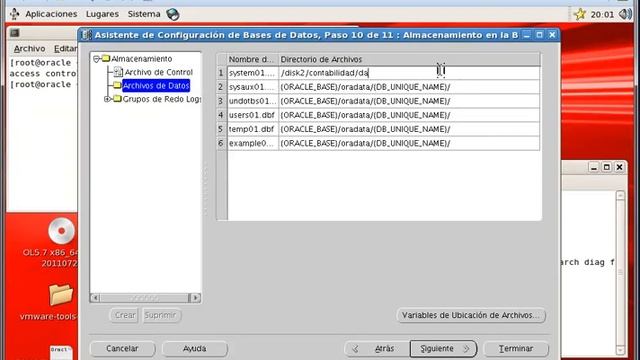Minimize the background window at right
This screenshot has height=360, width=640.
click(594, 167)
